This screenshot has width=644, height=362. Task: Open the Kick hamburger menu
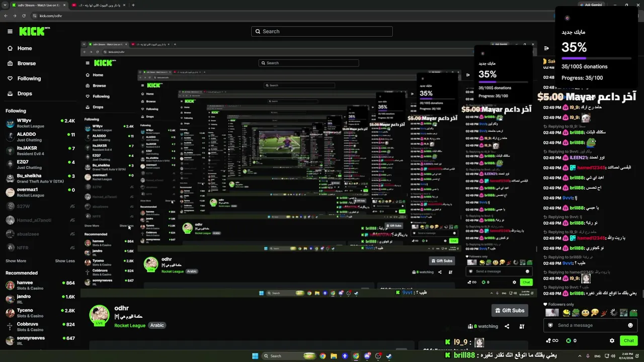tap(10, 31)
